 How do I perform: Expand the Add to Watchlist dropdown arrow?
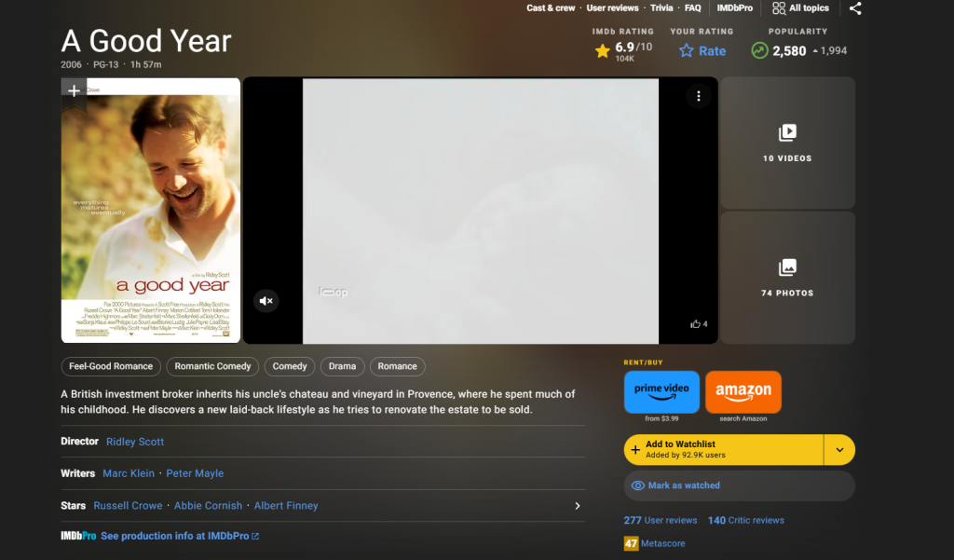(x=839, y=450)
